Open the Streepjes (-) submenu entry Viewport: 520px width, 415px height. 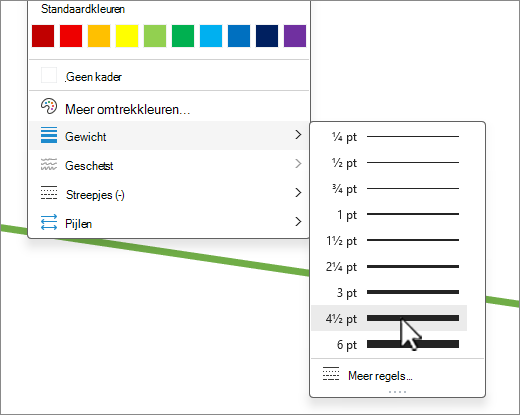point(169,194)
